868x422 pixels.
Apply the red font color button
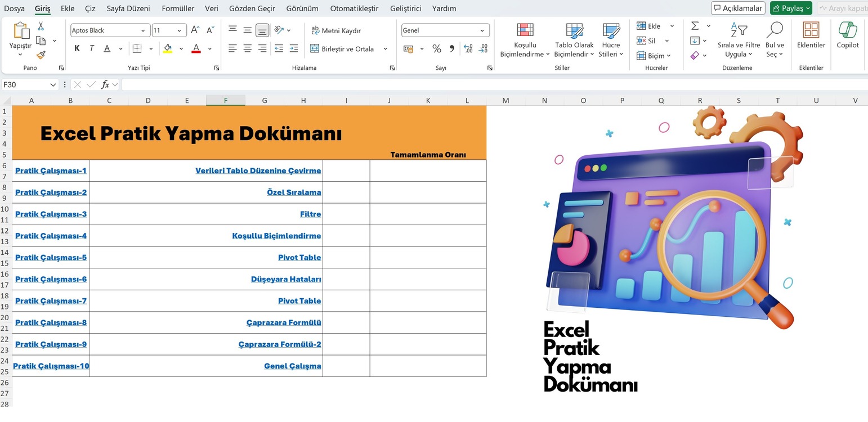(x=196, y=48)
